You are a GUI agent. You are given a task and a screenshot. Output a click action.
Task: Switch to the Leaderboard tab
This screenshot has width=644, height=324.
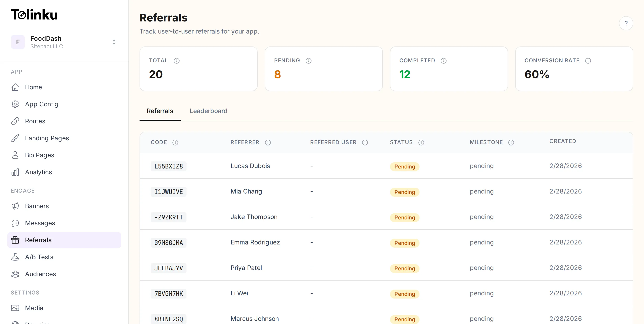coord(208,111)
